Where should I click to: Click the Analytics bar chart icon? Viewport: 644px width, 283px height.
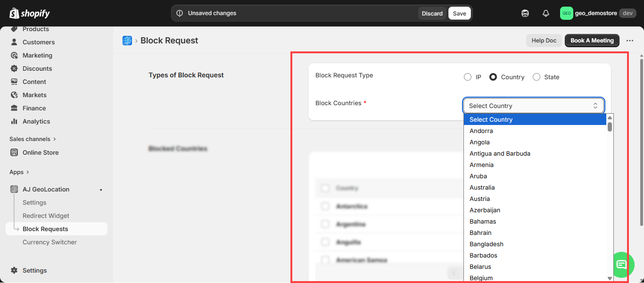coord(14,121)
